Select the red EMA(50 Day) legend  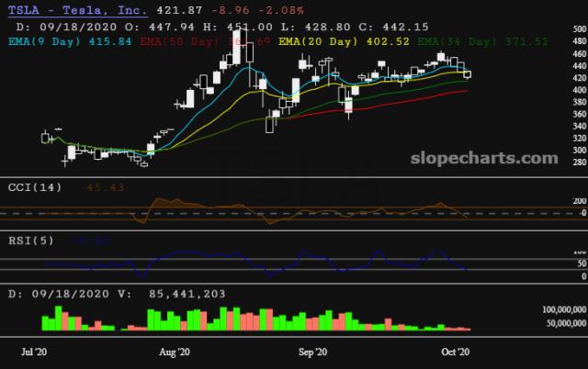(205, 41)
